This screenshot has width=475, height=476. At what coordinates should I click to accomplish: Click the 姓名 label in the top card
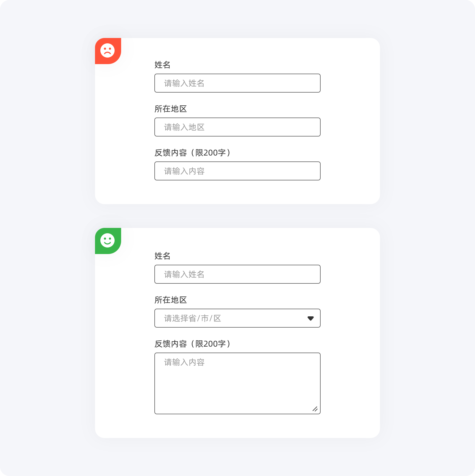click(x=162, y=65)
